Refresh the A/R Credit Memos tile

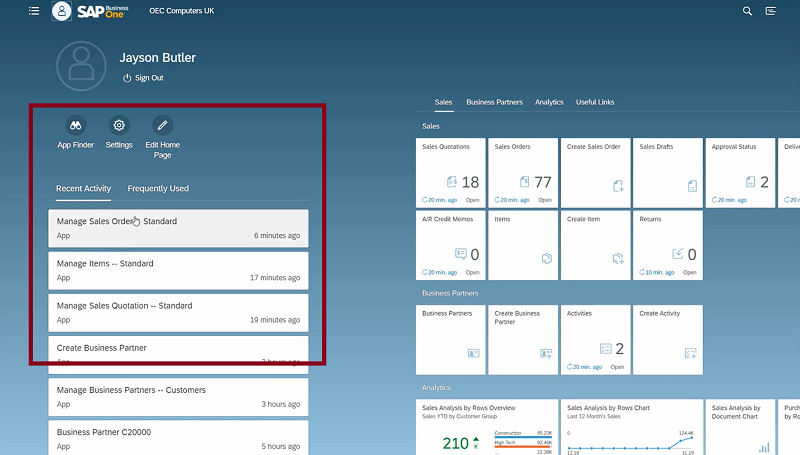point(425,272)
